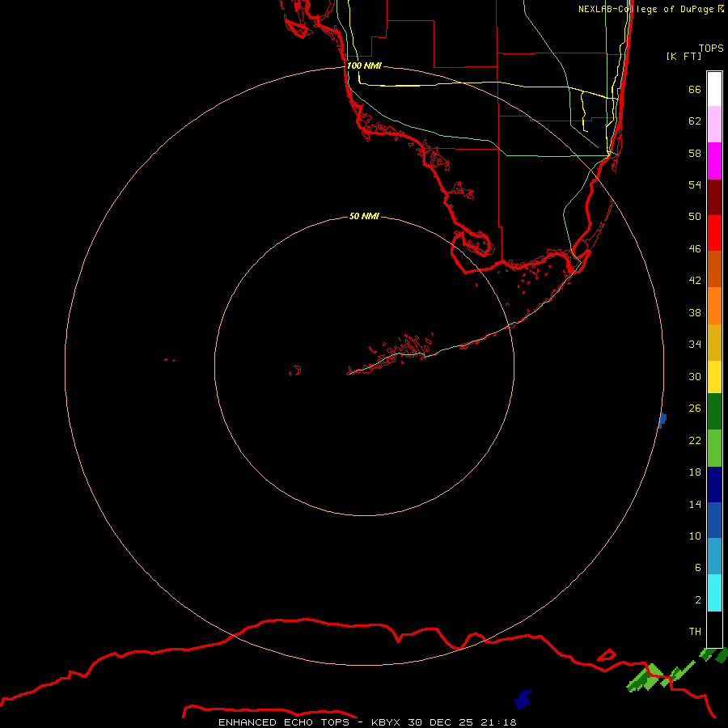Click the '30' legend value
The image size is (728, 728).
(695, 376)
